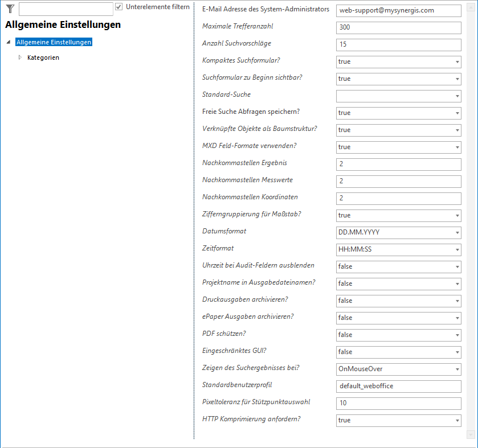478x448 pixels.
Task: Open the Zeigen des Suchergebnisses bei dropdown
Action: tap(457, 369)
